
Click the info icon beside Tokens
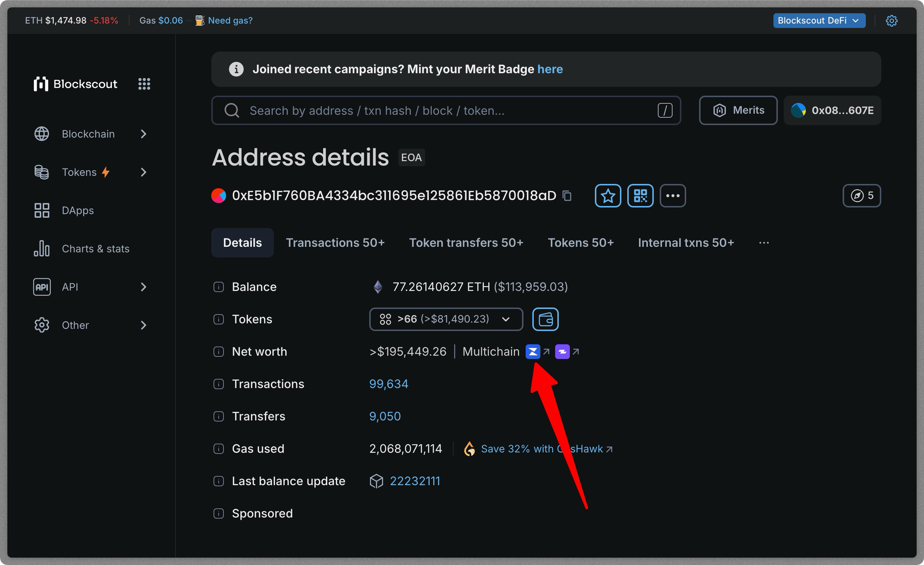tap(219, 319)
